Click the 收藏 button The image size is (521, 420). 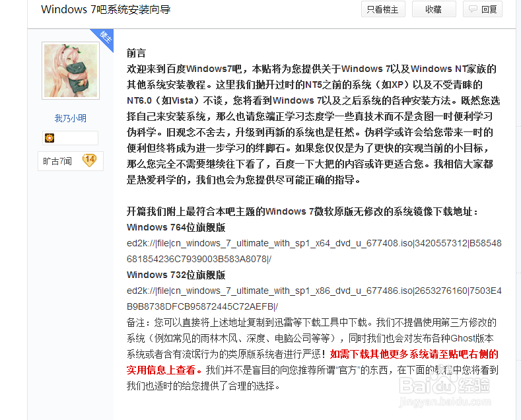coord(434,9)
